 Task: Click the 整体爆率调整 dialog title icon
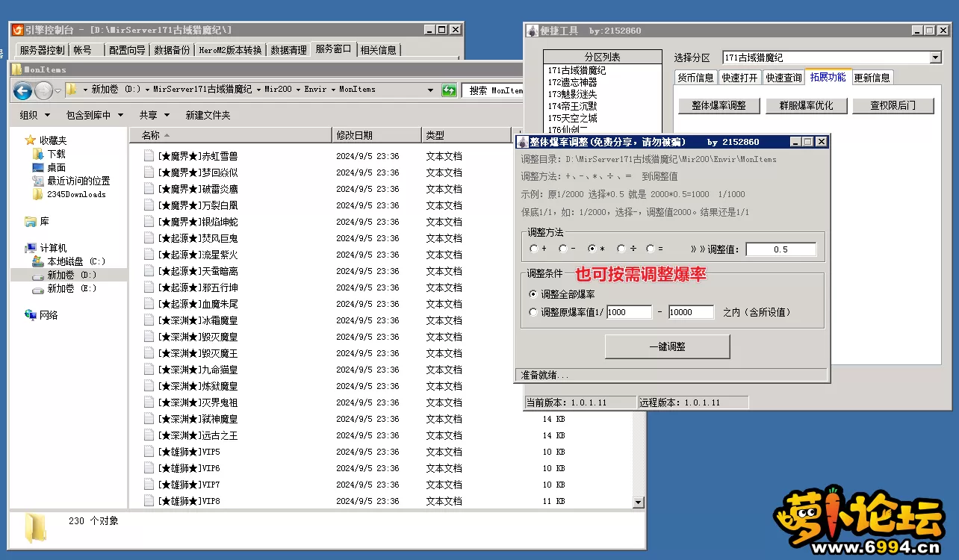(x=523, y=142)
